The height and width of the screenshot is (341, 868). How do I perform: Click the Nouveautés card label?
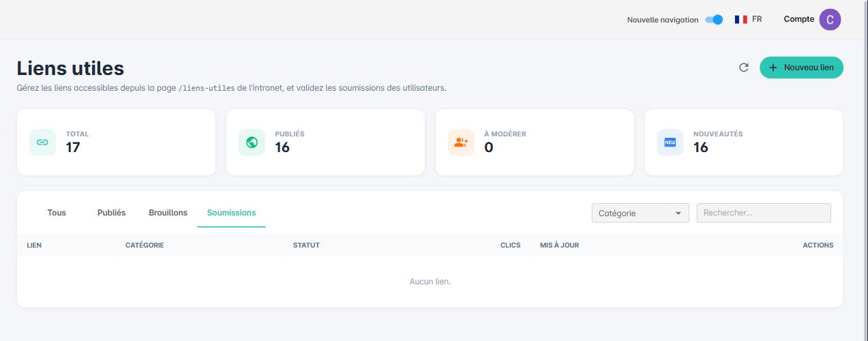[x=718, y=134]
